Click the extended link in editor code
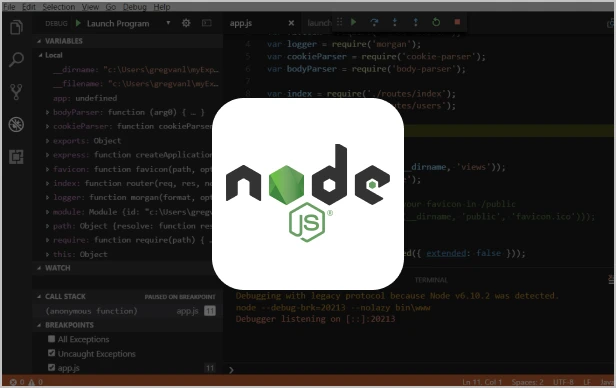Screen dimensions: 616x388 [x=446, y=253]
